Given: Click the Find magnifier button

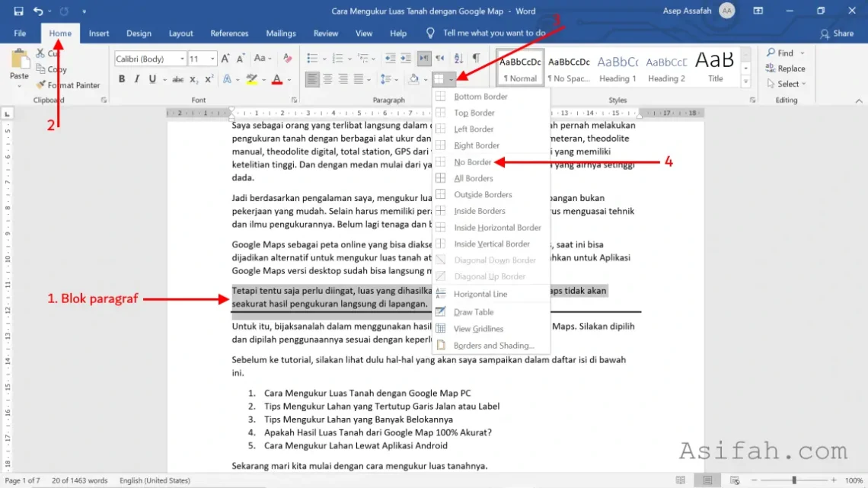Looking at the screenshot, I should [x=780, y=53].
